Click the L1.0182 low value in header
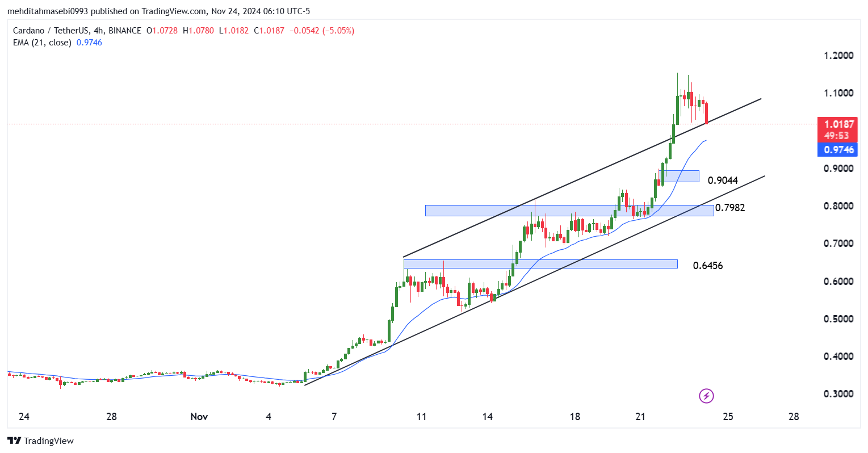The height and width of the screenshot is (453, 868). [233, 31]
